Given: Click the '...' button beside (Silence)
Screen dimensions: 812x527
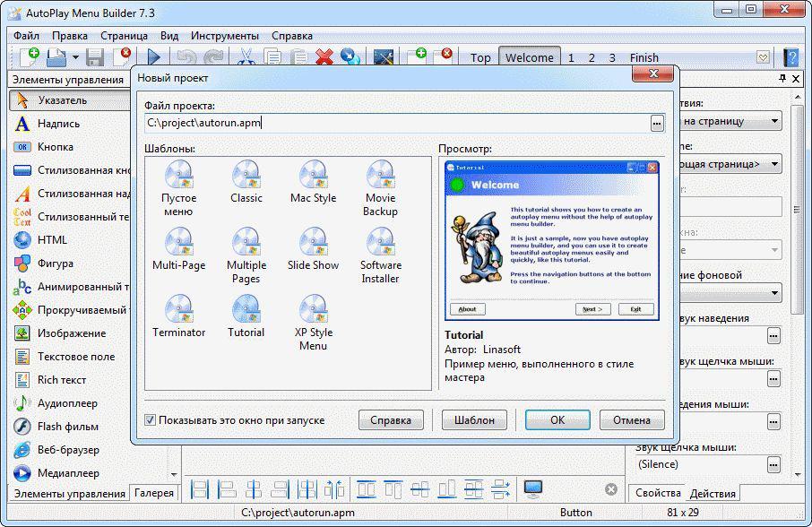Looking at the screenshot, I should [773, 464].
